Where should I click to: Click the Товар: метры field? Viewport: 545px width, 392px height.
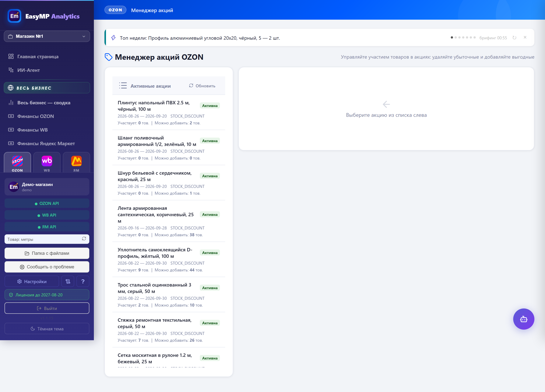point(47,239)
